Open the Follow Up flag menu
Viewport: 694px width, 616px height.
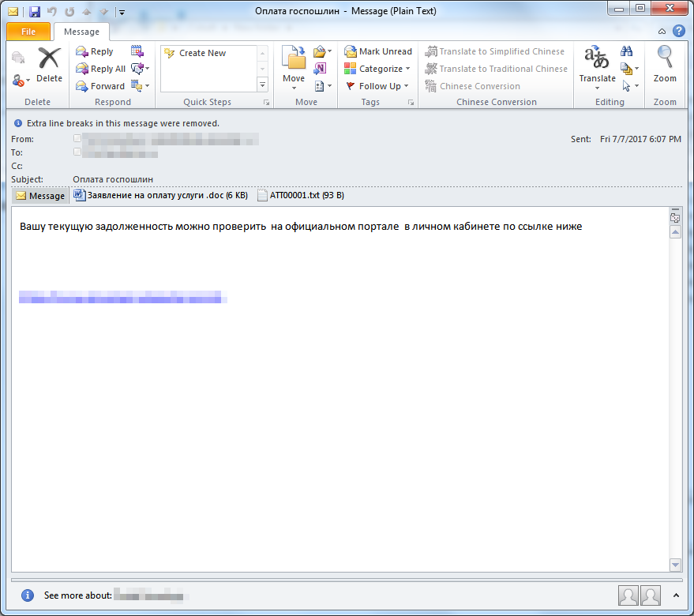[x=376, y=86]
